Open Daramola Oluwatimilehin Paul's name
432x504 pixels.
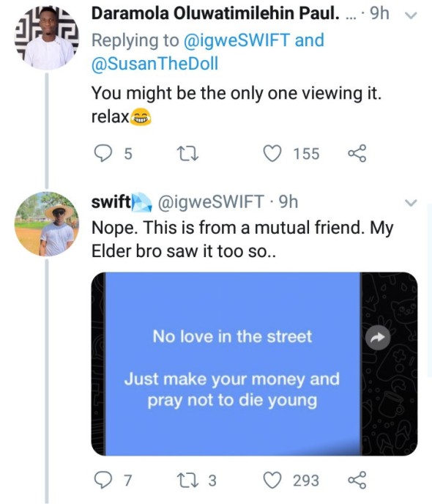[215, 14]
